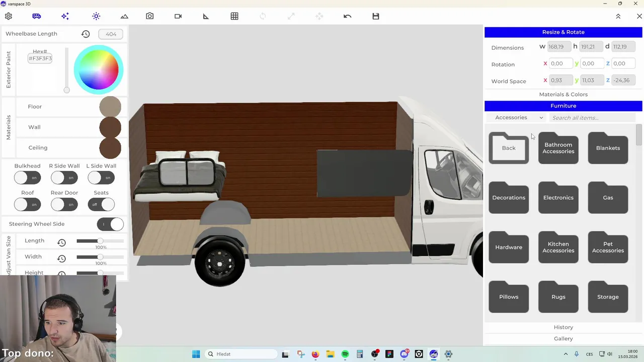
Task: Pick a color on the exterior paint wheel
Action: [99, 70]
